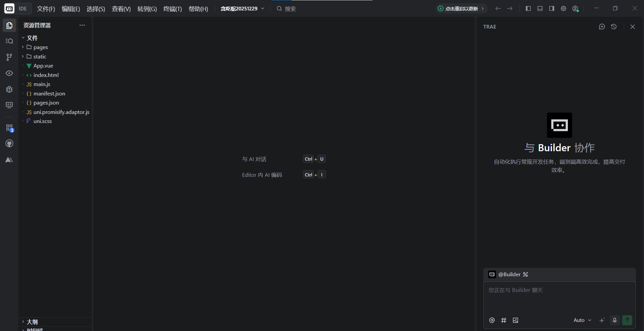Open the project name dropdown in title bar

[242, 9]
